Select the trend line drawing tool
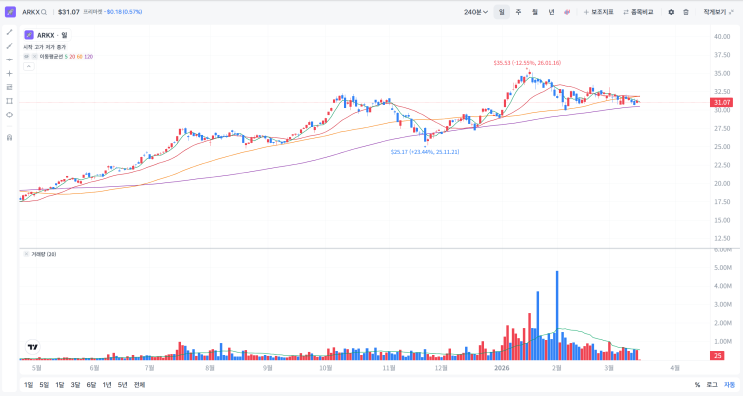743x396 pixels. (9, 32)
